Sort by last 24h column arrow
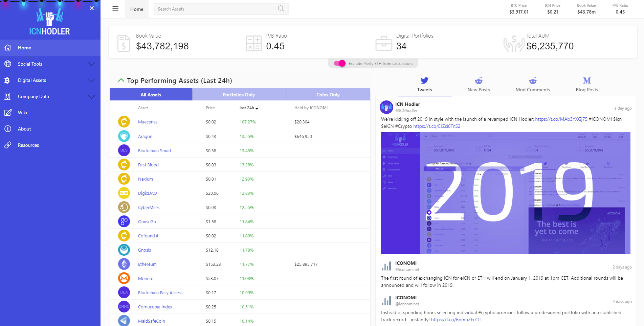Image resolution: width=644 pixels, height=326 pixels. pyautogui.click(x=257, y=108)
